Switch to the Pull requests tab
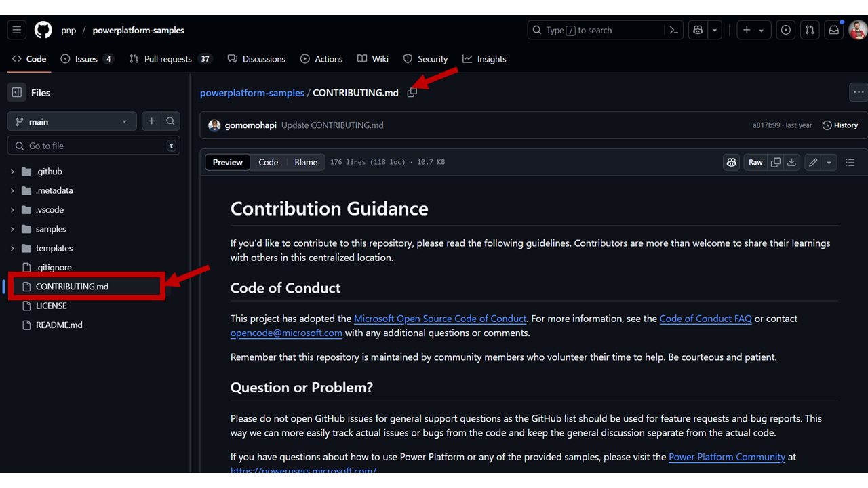The width and height of the screenshot is (868, 488). click(171, 59)
